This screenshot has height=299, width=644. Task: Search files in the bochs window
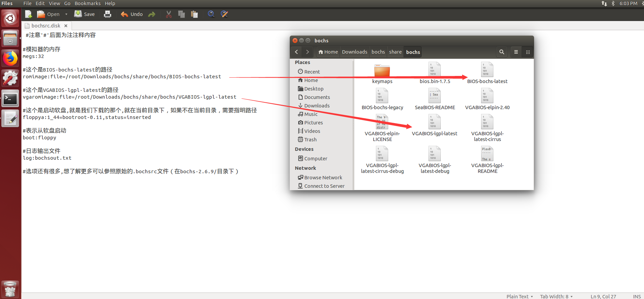coord(502,52)
